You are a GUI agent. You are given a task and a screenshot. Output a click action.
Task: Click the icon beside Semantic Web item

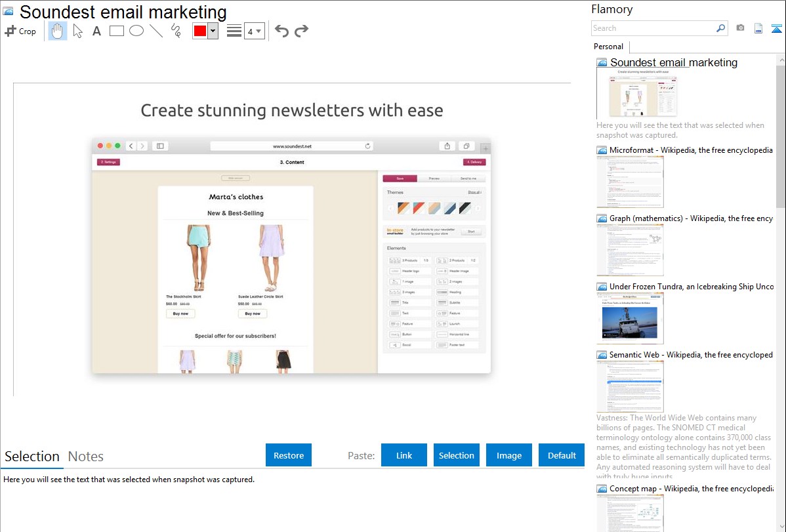click(x=602, y=354)
